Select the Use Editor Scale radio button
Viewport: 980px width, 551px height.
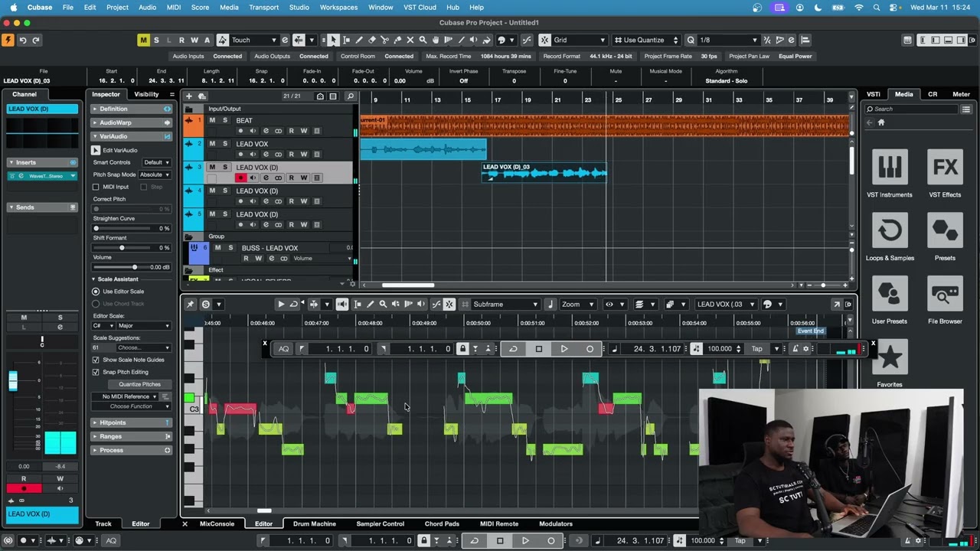(96, 292)
